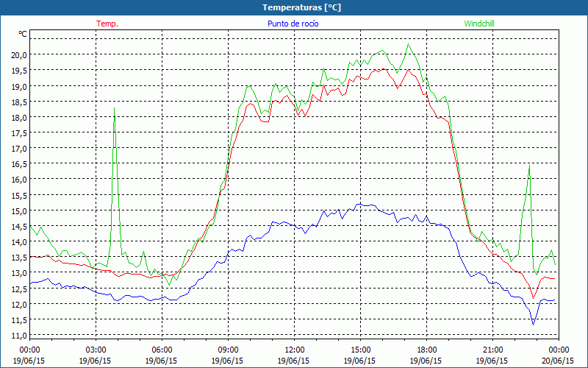Click the '19,0' y-axis value
The height and width of the screenshot is (368, 588).
[20, 86]
